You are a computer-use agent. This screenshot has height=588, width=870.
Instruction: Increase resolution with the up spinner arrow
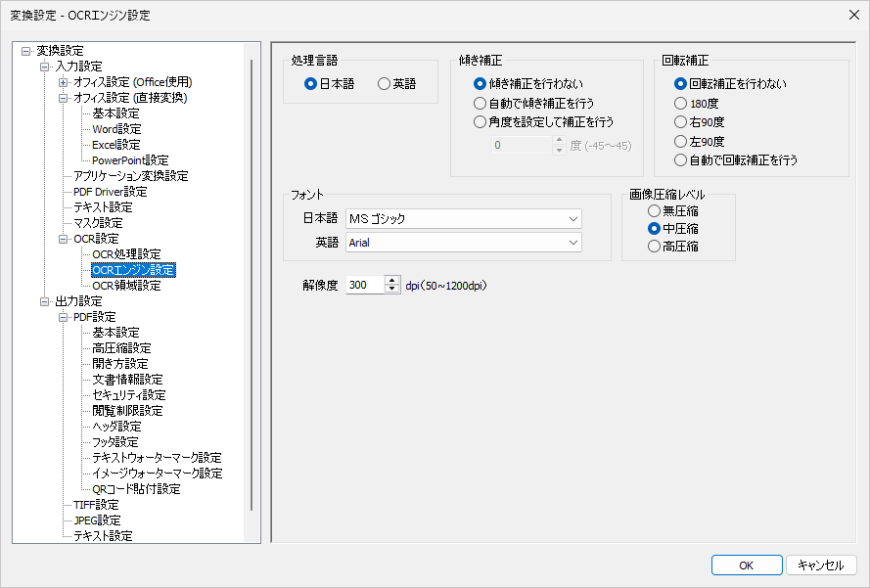[x=392, y=281]
